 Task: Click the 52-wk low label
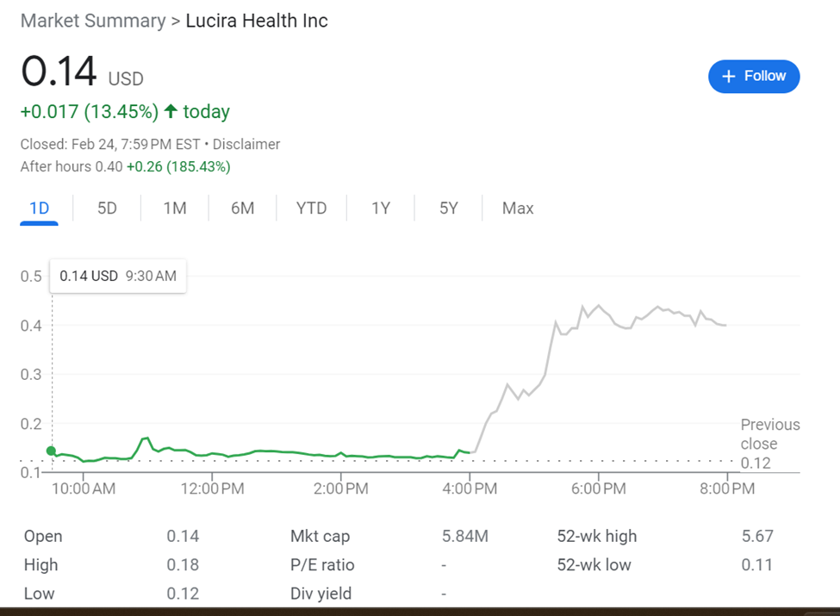pyautogui.click(x=594, y=564)
